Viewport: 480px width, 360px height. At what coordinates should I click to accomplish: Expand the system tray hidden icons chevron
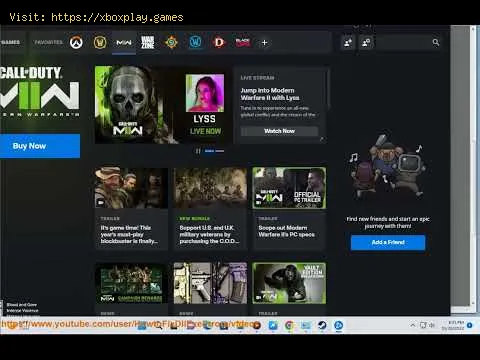pyautogui.click(x=413, y=325)
